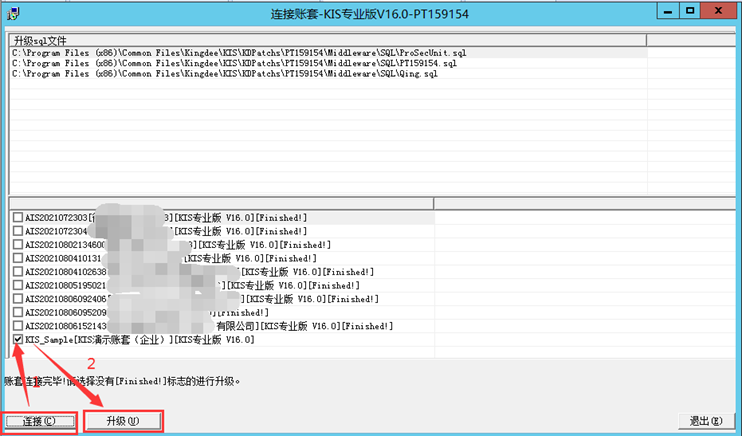Click the status message about Finished flag

[x=122, y=381]
